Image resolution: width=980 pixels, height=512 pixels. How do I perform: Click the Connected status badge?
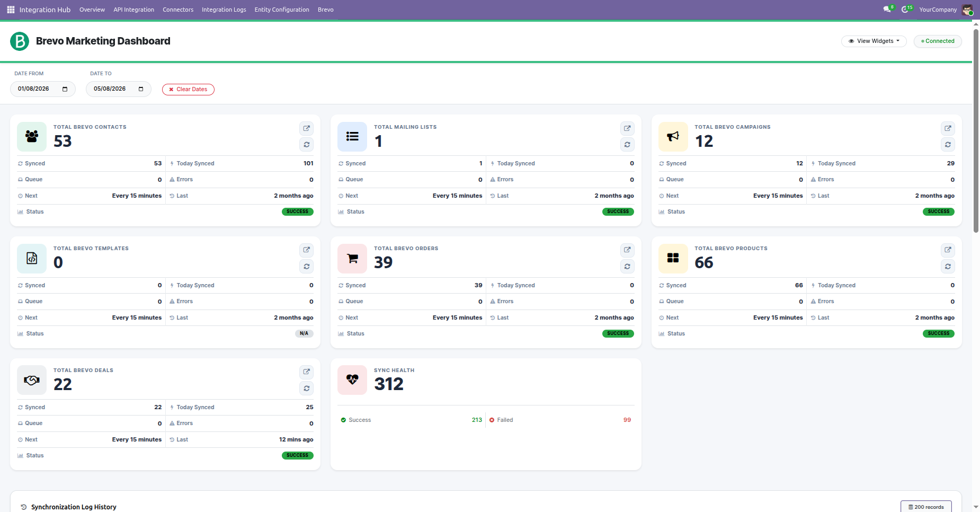pos(938,41)
